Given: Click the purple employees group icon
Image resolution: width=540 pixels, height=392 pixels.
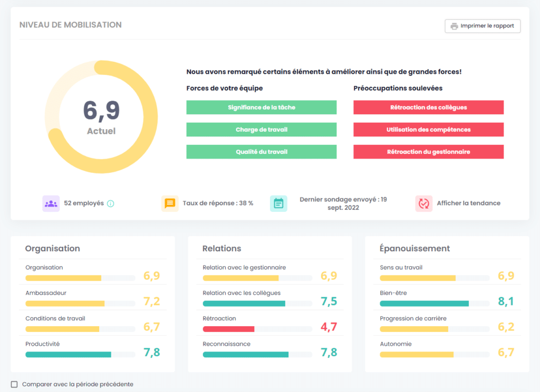Looking at the screenshot, I should coord(51,203).
